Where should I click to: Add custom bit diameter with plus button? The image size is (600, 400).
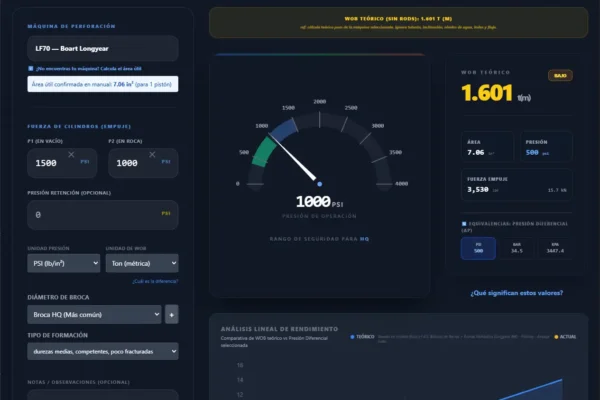point(171,315)
